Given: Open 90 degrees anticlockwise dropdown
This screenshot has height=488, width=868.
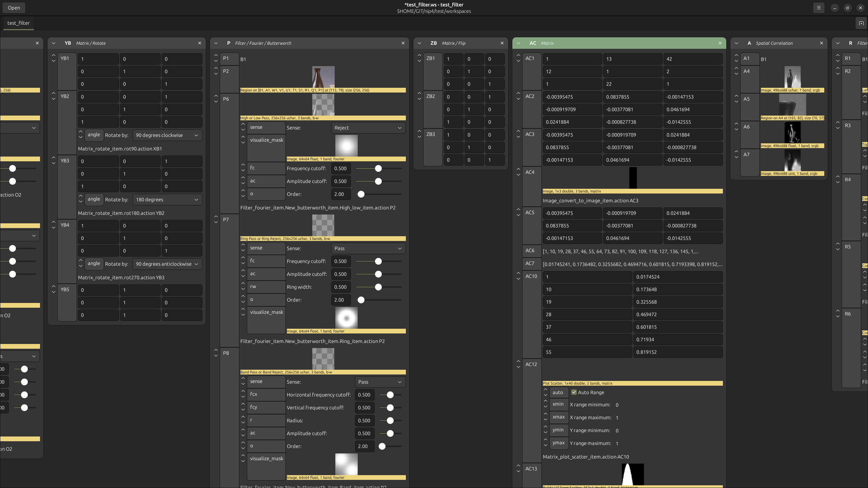Looking at the screenshot, I should (x=167, y=264).
